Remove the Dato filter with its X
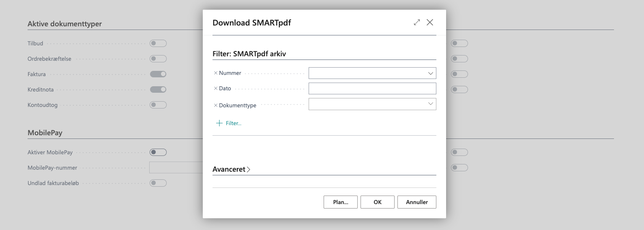Viewport: 644px width, 230px height. [x=216, y=88]
